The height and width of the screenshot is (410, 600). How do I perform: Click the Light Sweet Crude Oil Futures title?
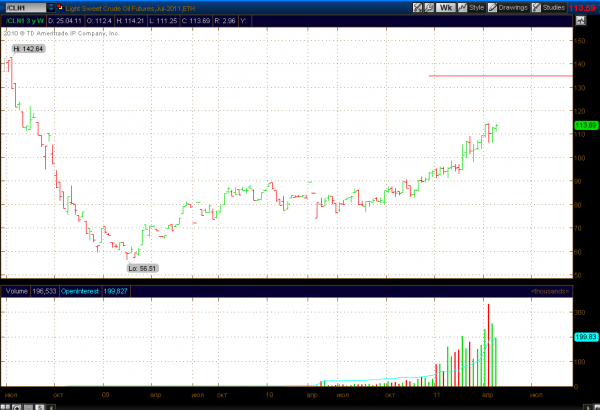coord(130,8)
